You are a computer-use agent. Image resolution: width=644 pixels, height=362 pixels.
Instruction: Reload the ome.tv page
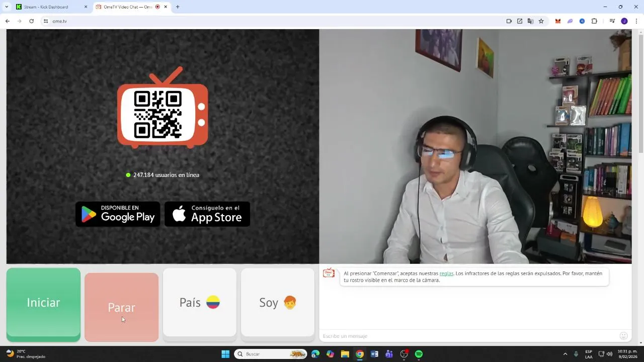pos(31,21)
